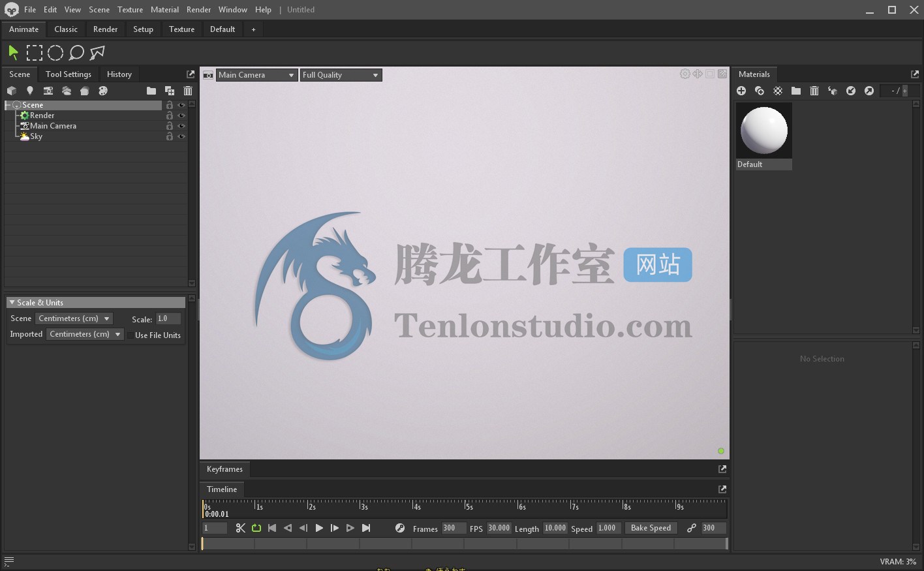Screen dimensions: 924x571
Task: Pick the lasso select tool
Action: (76, 53)
